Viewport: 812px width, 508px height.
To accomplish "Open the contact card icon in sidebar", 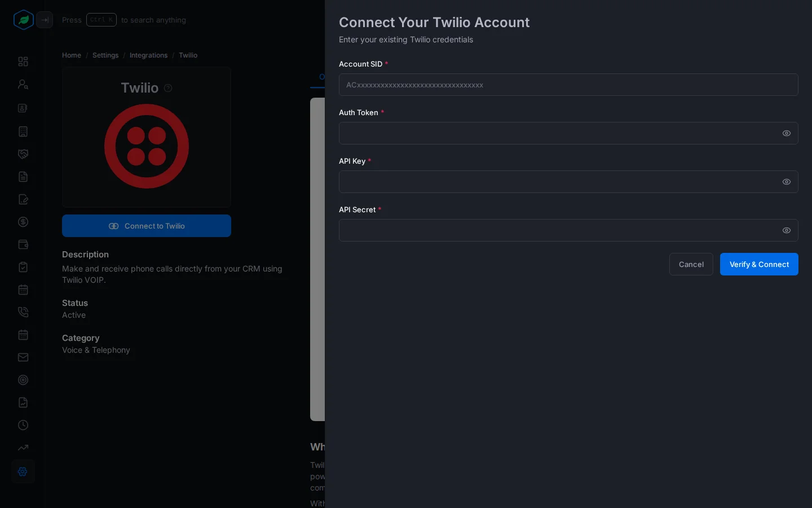I will click(23, 108).
